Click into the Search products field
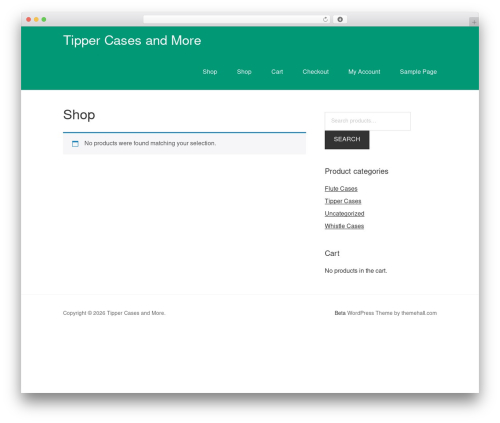 (368, 121)
